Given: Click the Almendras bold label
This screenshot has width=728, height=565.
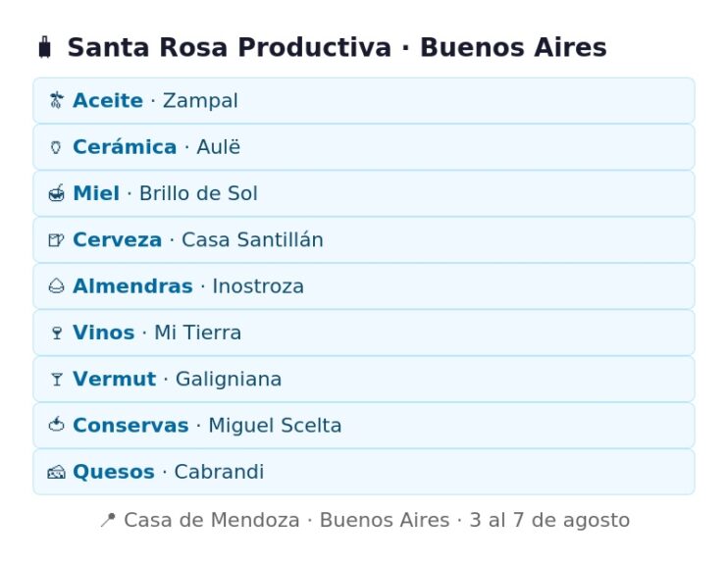Looking at the screenshot, I should point(132,286).
